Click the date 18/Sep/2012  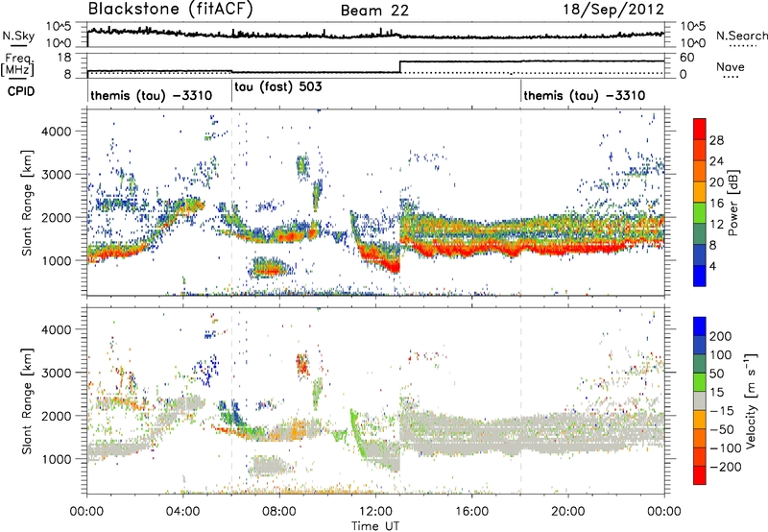pyautogui.click(x=613, y=10)
